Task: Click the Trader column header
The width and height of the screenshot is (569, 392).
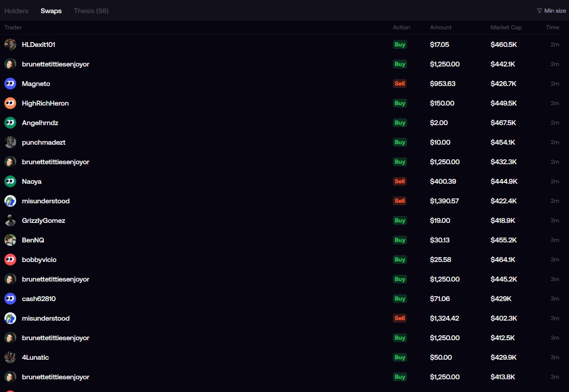Action: click(x=13, y=27)
